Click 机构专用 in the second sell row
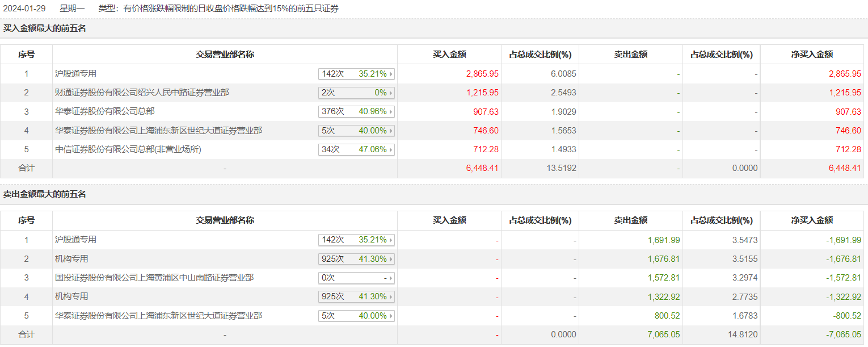Screen dimensions: 868x347 [72, 259]
